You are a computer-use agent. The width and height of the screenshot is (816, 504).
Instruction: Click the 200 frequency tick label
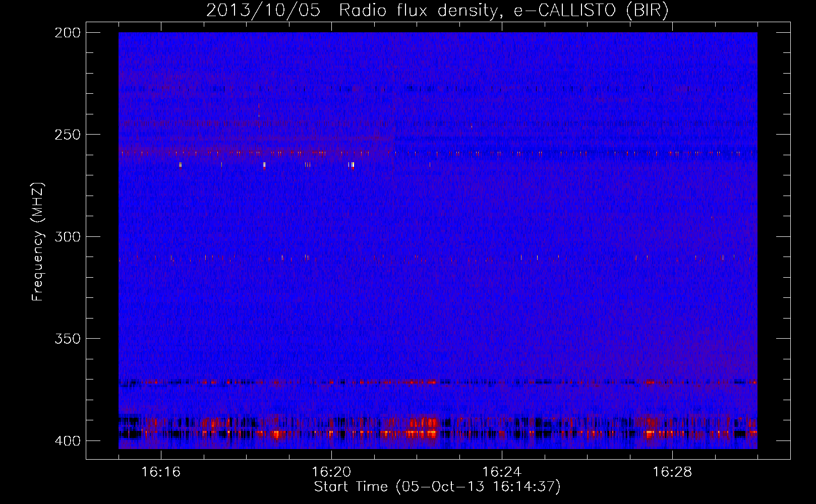pyautogui.click(x=68, y=33)
